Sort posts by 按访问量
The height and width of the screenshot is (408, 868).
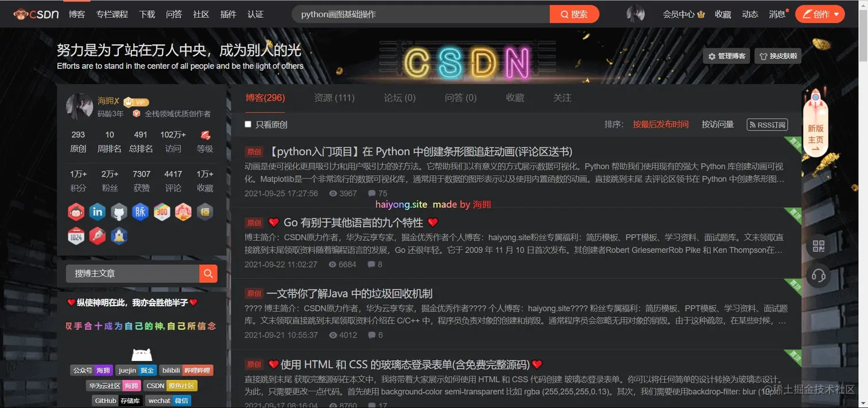[717, 123]
